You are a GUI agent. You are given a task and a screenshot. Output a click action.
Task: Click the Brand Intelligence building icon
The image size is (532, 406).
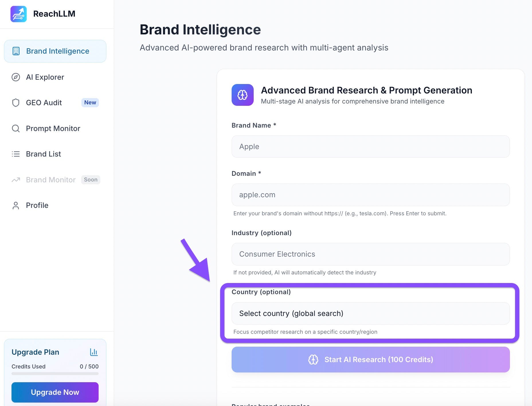(x=16, y=51)
